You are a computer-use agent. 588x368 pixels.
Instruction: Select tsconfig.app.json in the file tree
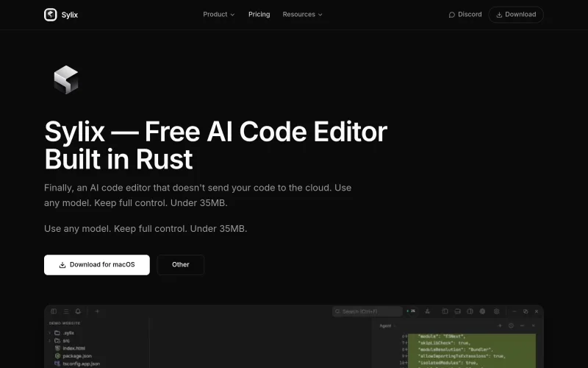77,364
